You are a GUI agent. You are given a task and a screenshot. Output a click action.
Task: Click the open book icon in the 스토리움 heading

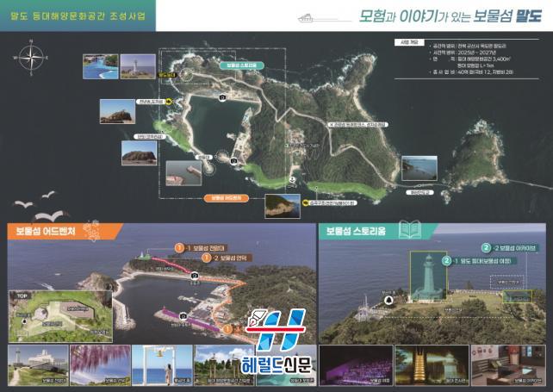(x=410, y=230)
